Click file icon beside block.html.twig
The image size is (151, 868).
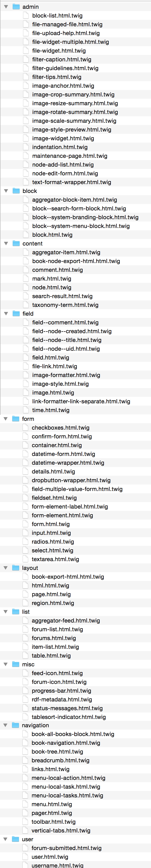tap(26, 234)
